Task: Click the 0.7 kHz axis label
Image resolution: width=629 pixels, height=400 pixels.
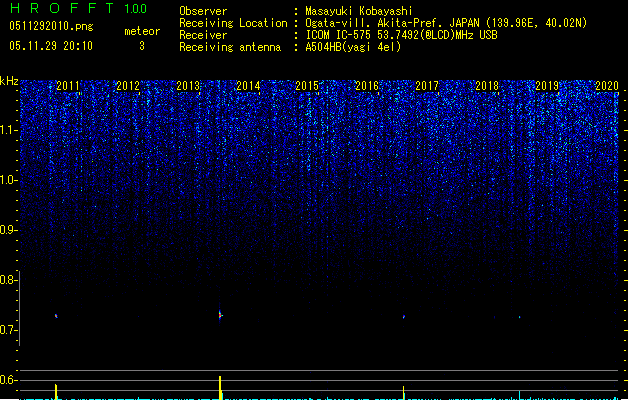Action: (8, 330)
